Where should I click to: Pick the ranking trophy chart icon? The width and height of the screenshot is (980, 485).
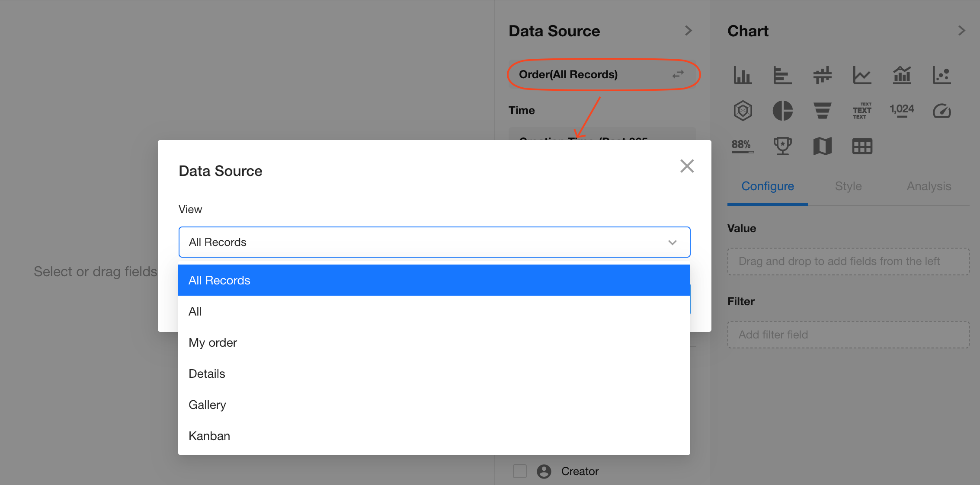coord(782,146)
